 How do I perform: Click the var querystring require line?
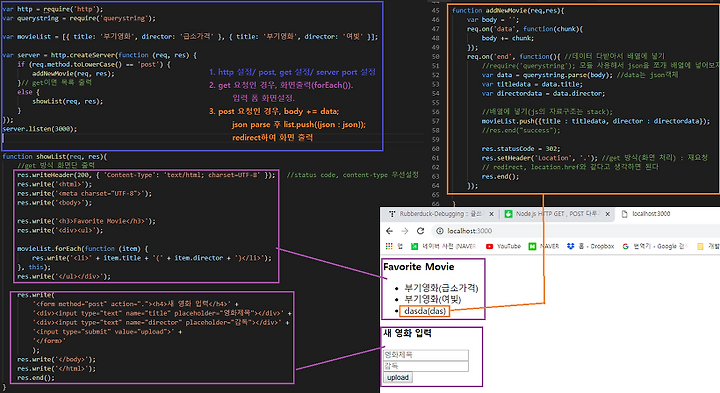tap(79, 18)
